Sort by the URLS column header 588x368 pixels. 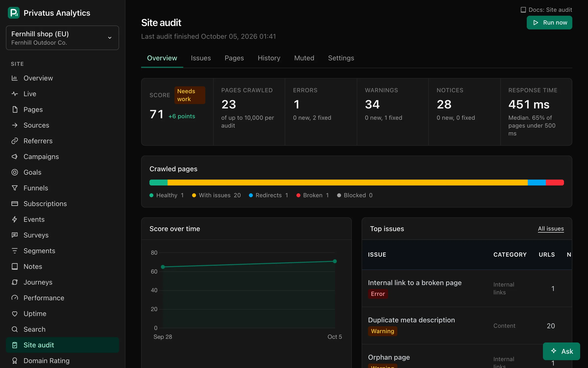tap(547, 255)
